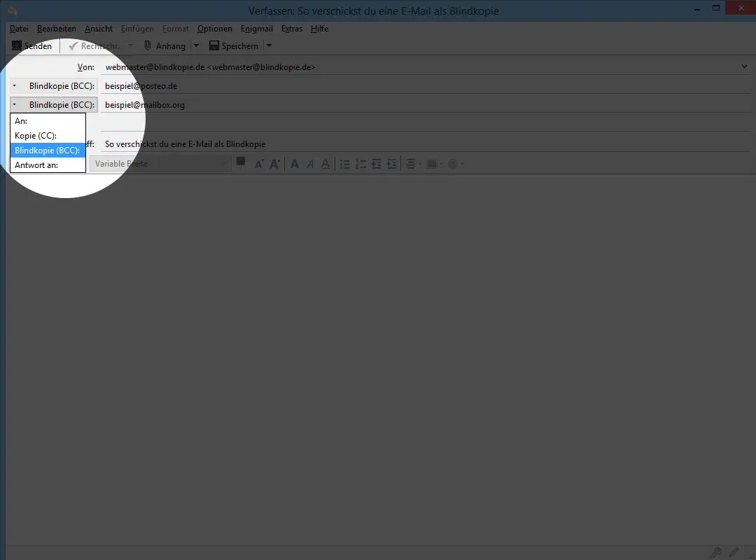Click the Anhang paperclip attachment button
The width and height of the screenshot is (756, 560).
[164, 46]
